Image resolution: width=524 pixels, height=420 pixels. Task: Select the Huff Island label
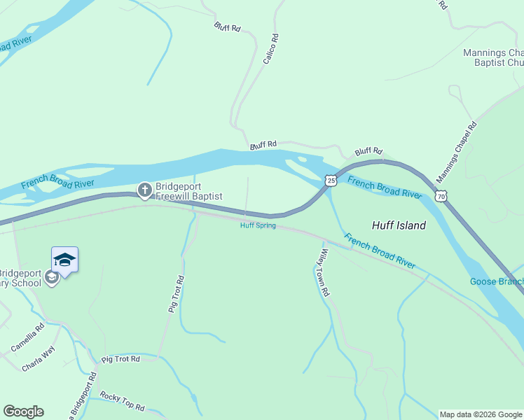(x=399, y=225)
